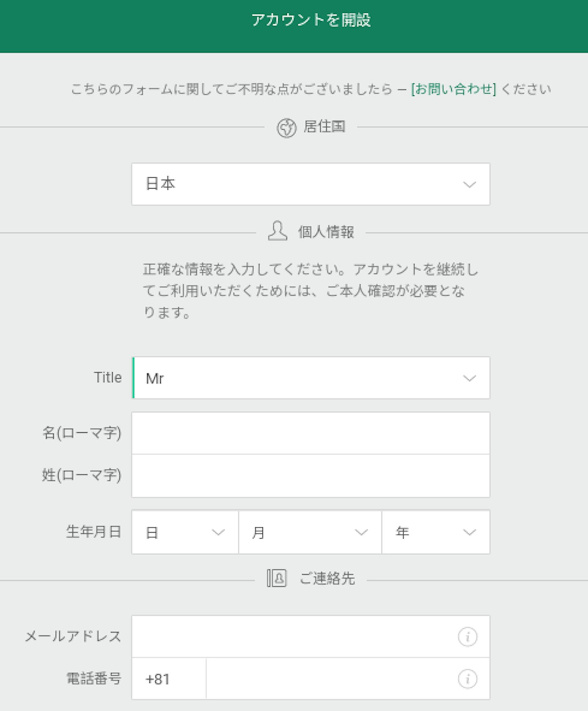Image resolution: width=588 pixels, height=711 pixels.
Task: Focus the 名(ローマ字) first name field
Action: [x=310, y=433]
